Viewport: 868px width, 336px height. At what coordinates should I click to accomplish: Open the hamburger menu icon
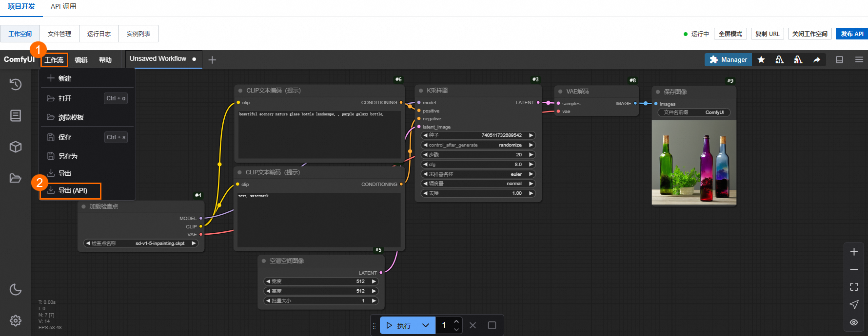tap(859, 59)
